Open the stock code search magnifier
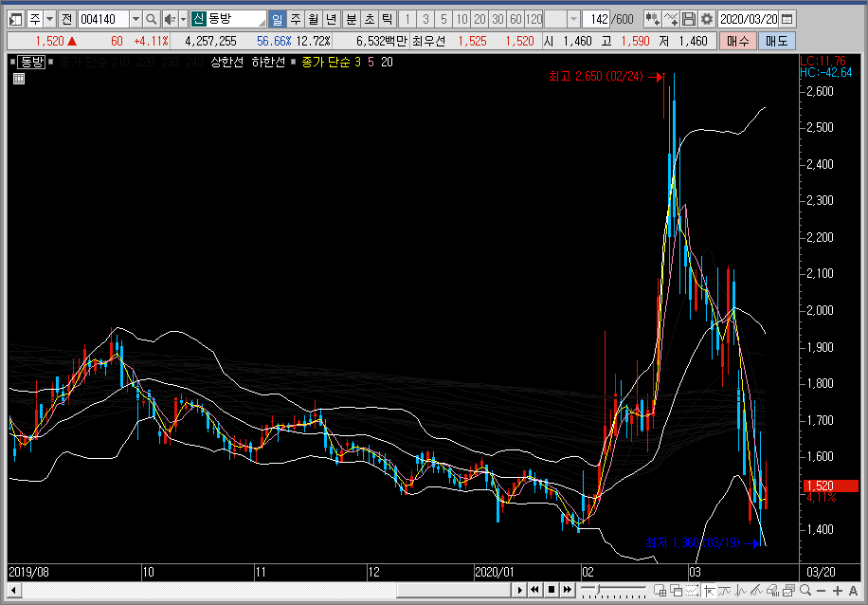The image size is (868, 605). pyautogui.click(x=151, y=19)
